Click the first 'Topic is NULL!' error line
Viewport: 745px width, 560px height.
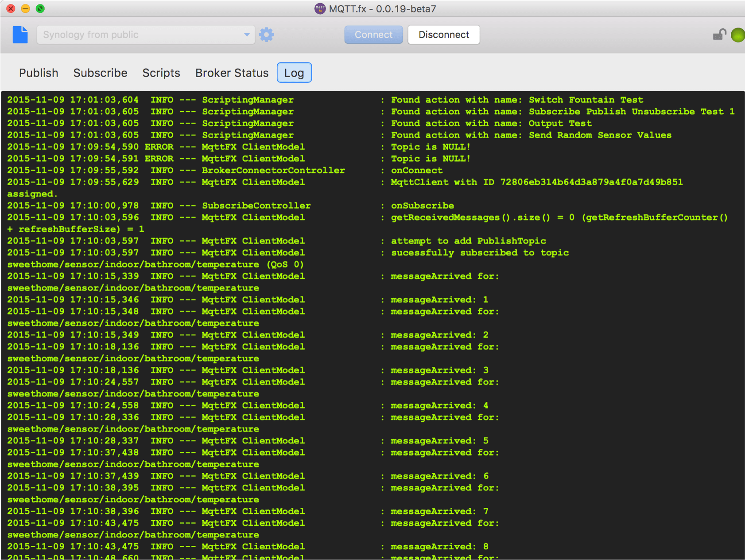tap(430, 147)
